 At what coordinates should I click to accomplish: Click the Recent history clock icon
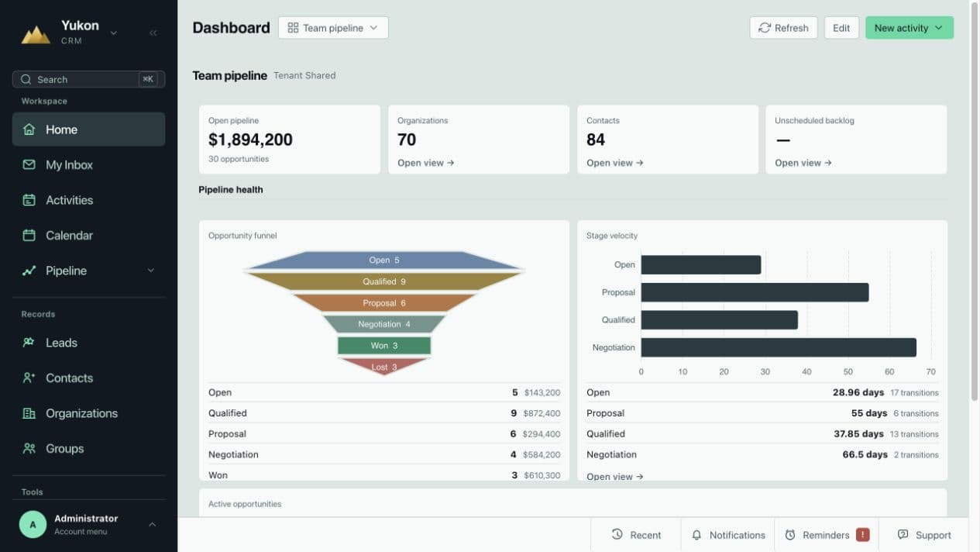(x=617, y=534)
